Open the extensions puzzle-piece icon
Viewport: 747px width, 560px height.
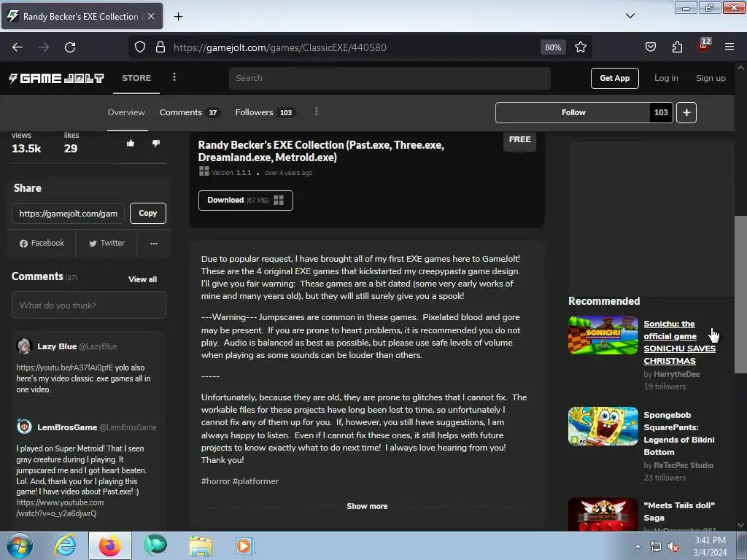coord(677,47)
